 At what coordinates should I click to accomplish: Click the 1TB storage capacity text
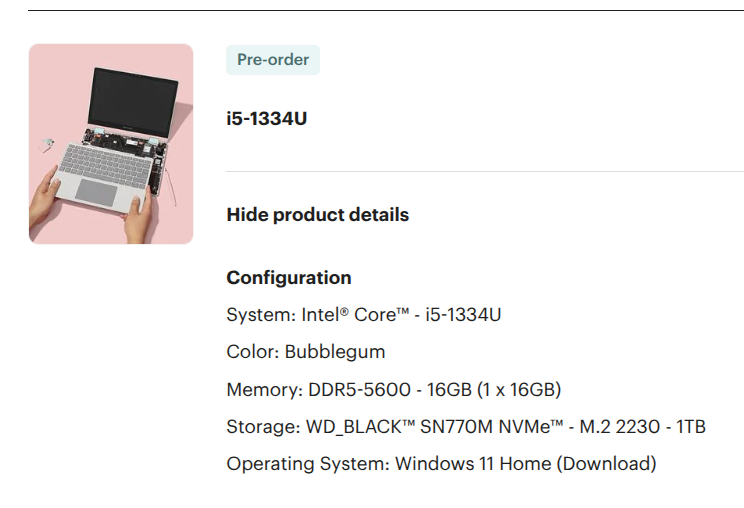pyautogui.click(x=691, y=428)
